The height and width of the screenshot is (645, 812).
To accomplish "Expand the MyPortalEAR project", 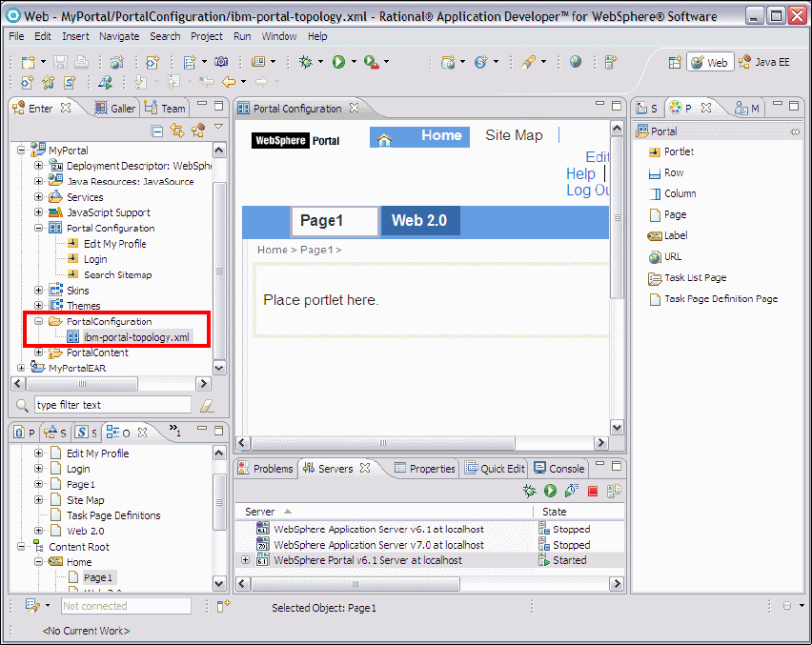I will tap(21, 368).
